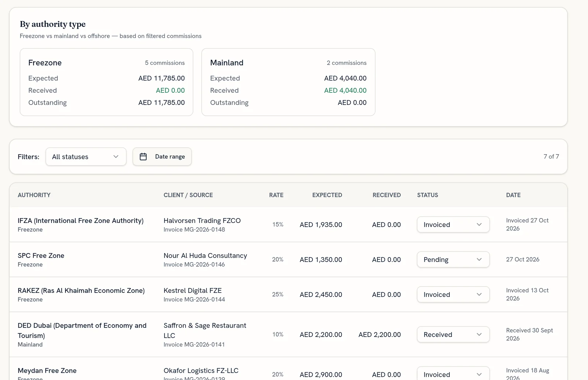Click the 2 commissions count label
The image size is (588, 380).
point(347,63)
